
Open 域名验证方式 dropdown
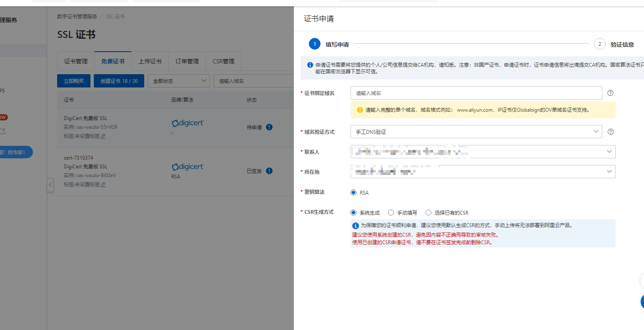(476, 132)
